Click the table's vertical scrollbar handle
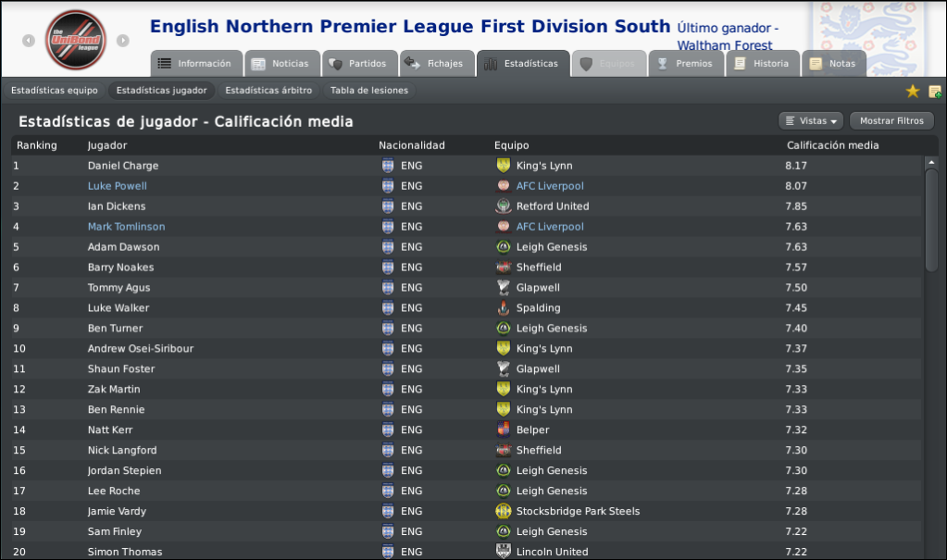Viewport: 947px width, 560px height. (931, 220)
